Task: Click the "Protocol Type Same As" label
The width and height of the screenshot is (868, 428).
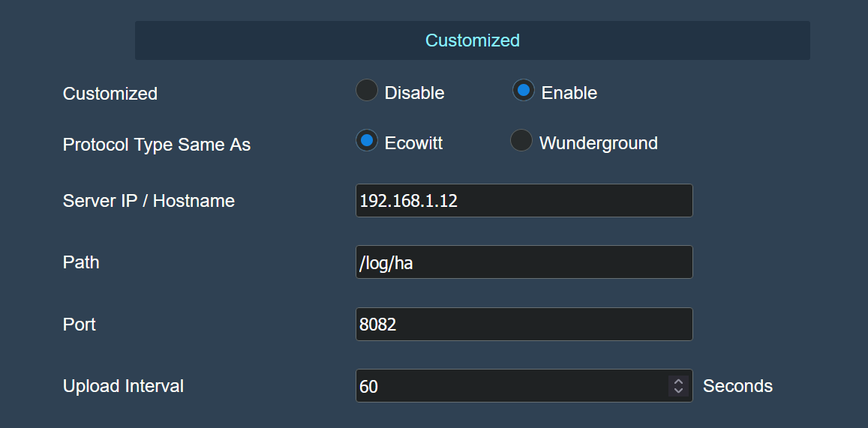Action: point(157,145)
